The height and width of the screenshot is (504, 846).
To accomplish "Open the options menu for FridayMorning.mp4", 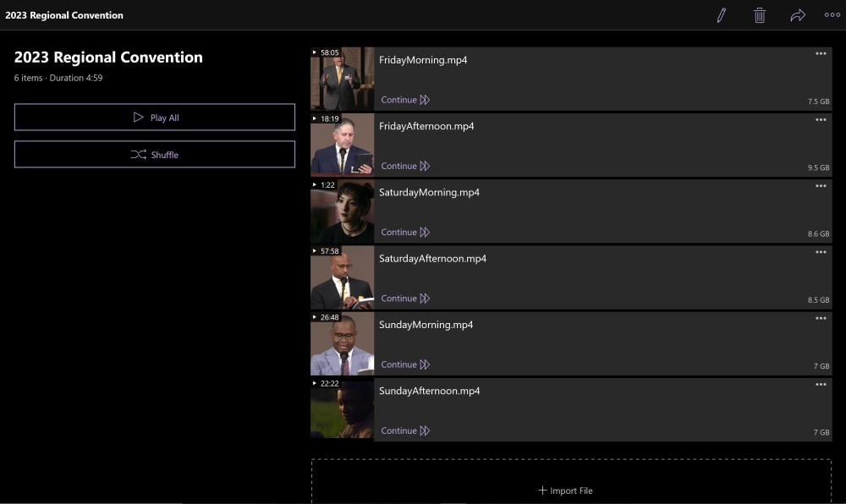I will [x=821, y=53].
